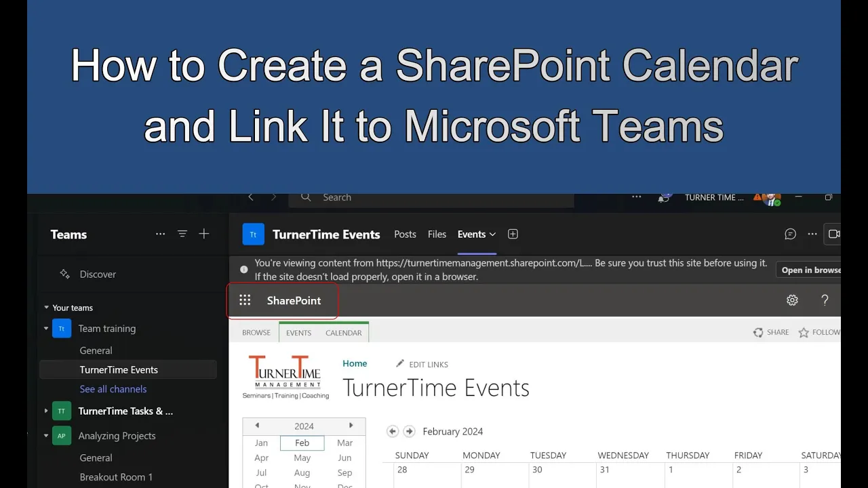Select Jul in the month picker
Image resolution: width=868 pixels, height=488 pixels.
click(261, 472)
